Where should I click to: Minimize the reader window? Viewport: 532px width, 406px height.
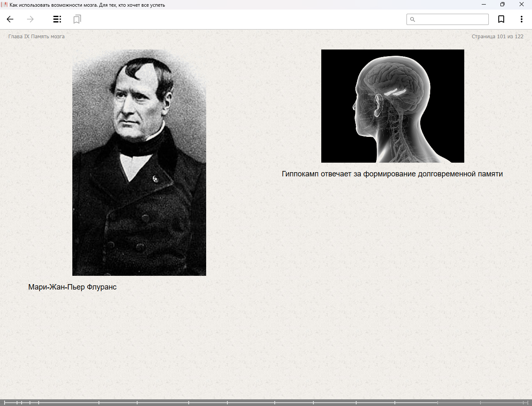(484, 5)
